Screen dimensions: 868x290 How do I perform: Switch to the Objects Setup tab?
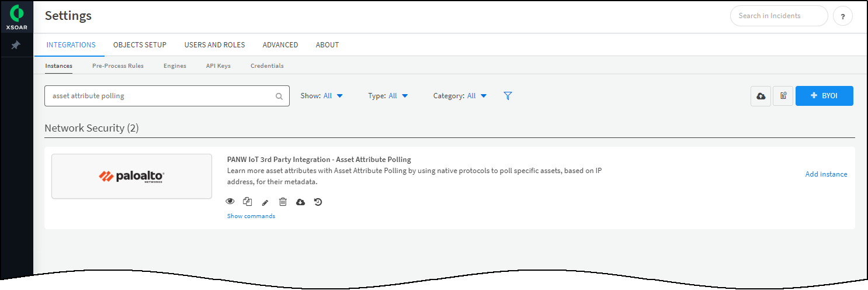[x=140, y=45]
